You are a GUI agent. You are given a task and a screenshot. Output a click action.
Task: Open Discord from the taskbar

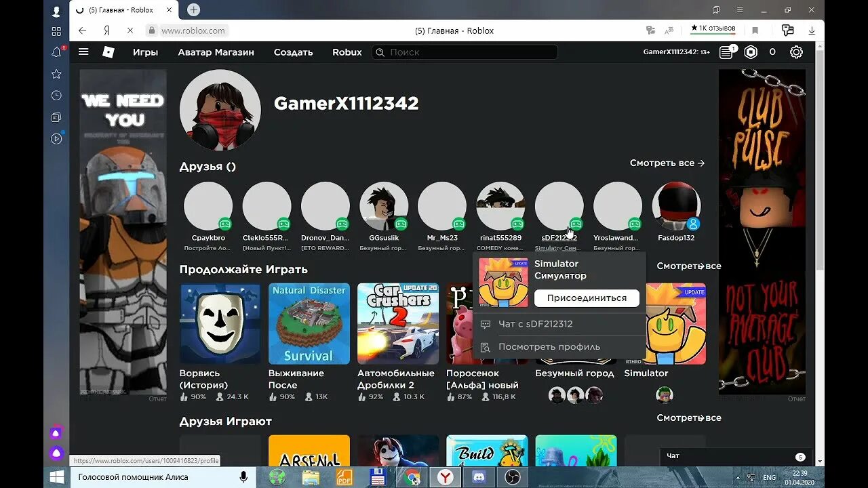479,477
